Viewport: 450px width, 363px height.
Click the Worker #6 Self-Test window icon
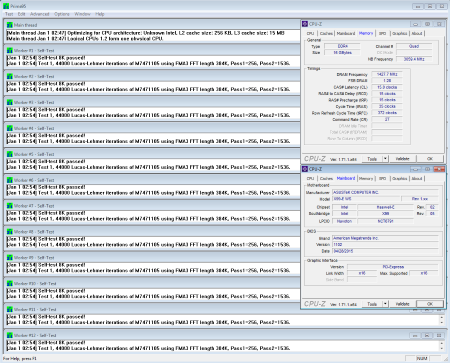point(10,180)
